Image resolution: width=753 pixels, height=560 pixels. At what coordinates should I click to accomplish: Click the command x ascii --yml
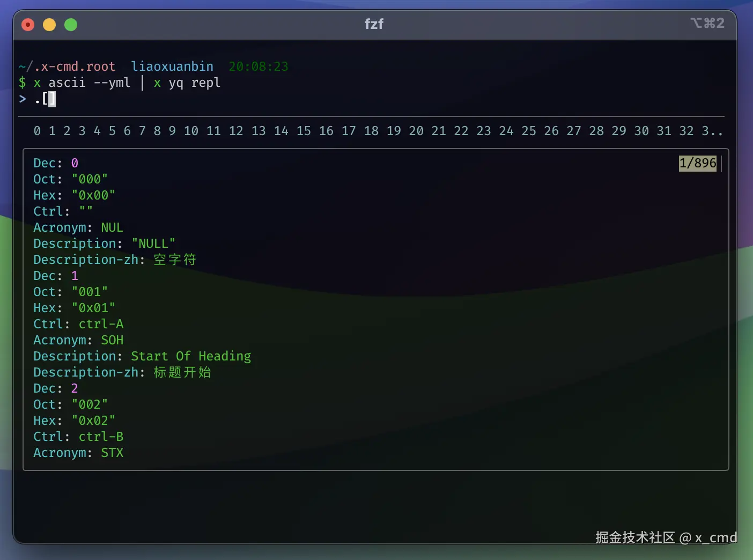pos(82,83)
